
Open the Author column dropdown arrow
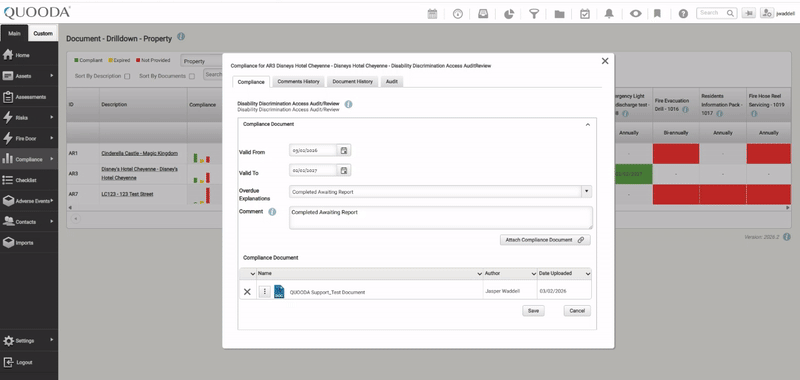tap(534, 274)
